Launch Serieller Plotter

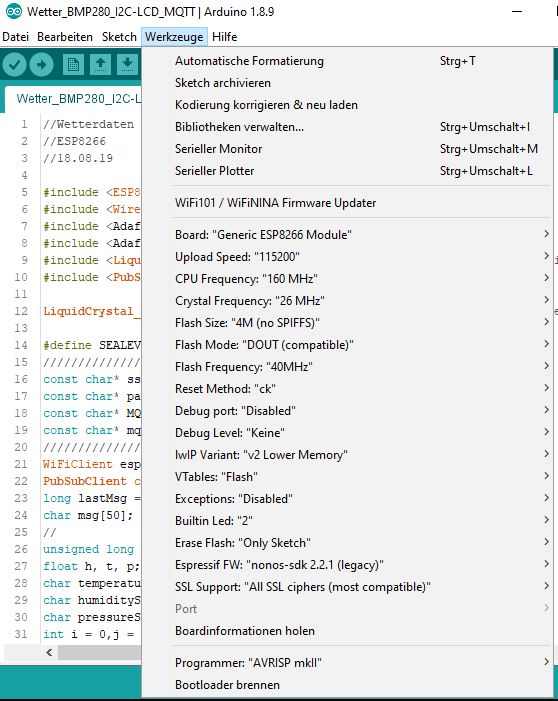click(x=348, y=170)
